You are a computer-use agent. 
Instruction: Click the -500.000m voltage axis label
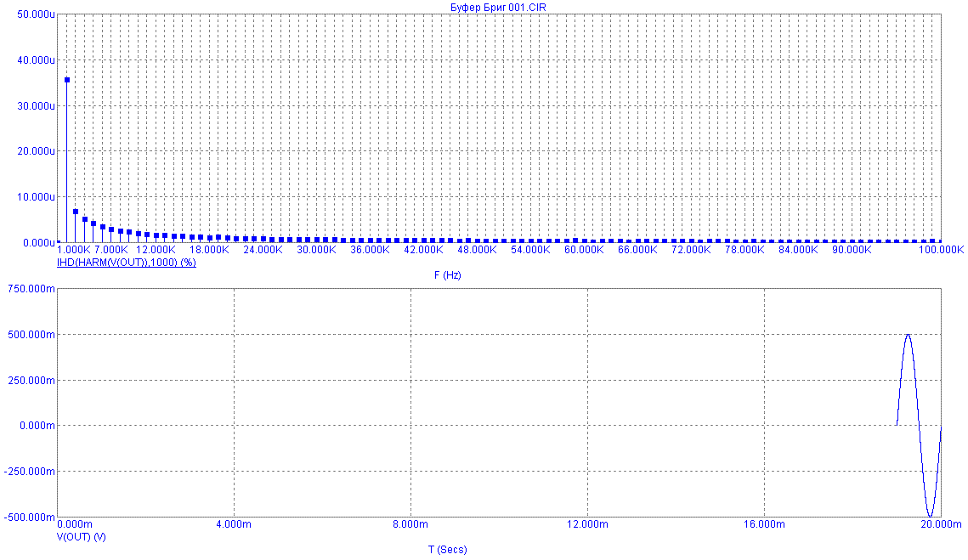pos(30,517)
